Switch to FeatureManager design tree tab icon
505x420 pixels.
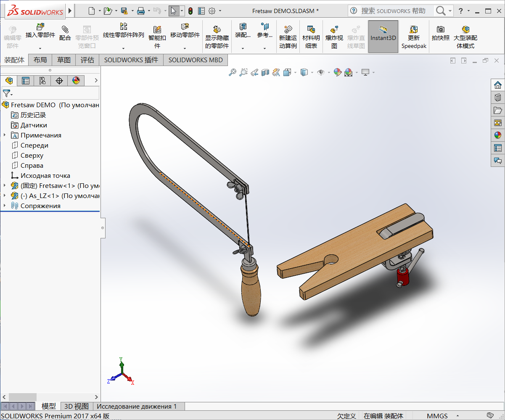9,80
